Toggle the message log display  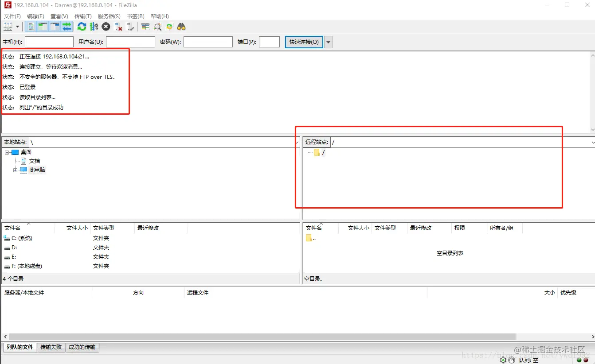click(x=31, y=27)
